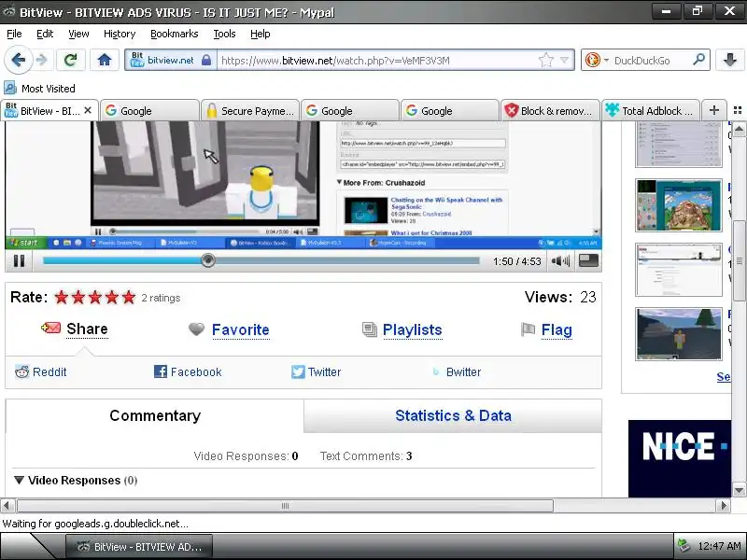
Task: Toggle the player fullscreen view icon
Action: 588,260
